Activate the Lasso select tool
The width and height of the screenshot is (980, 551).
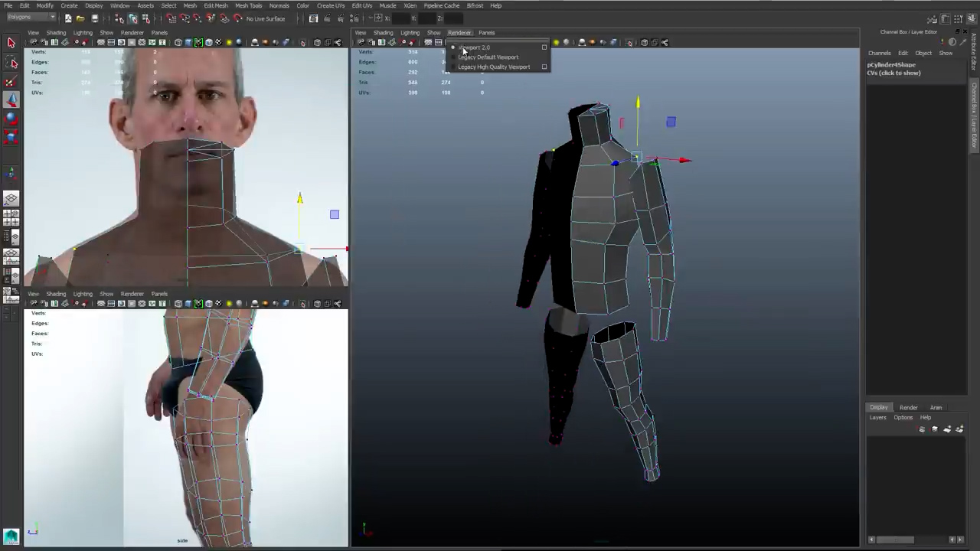11,64
